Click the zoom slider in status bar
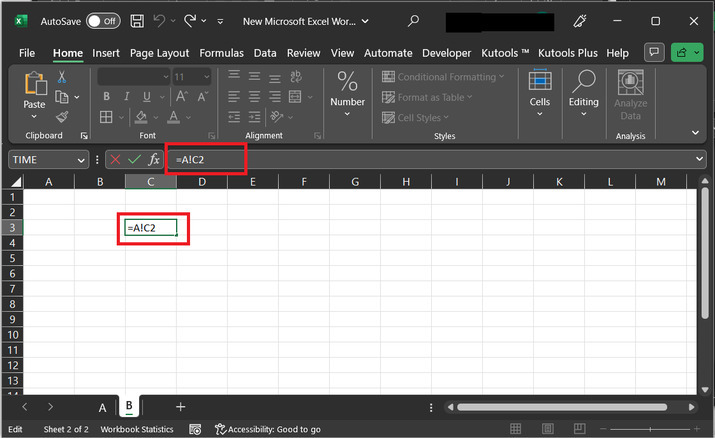This screenshot has width=715, height=438. [x=650, y=429]
